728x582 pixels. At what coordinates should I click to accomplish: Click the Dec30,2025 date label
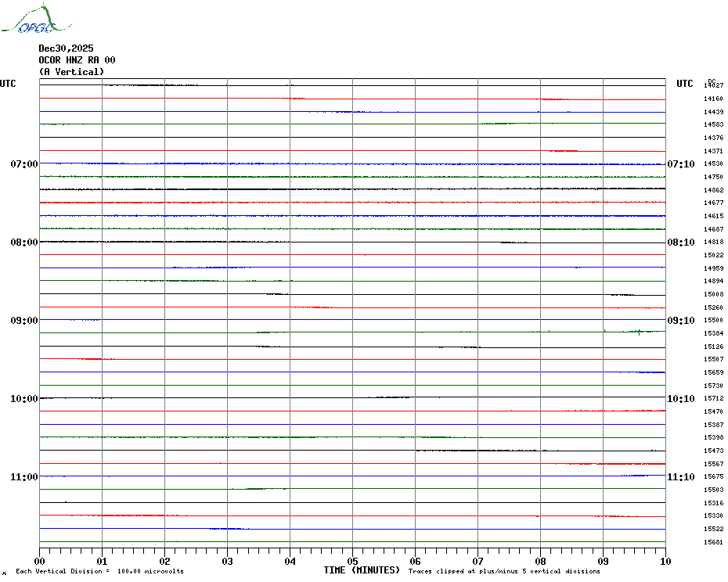pos(66,48)
